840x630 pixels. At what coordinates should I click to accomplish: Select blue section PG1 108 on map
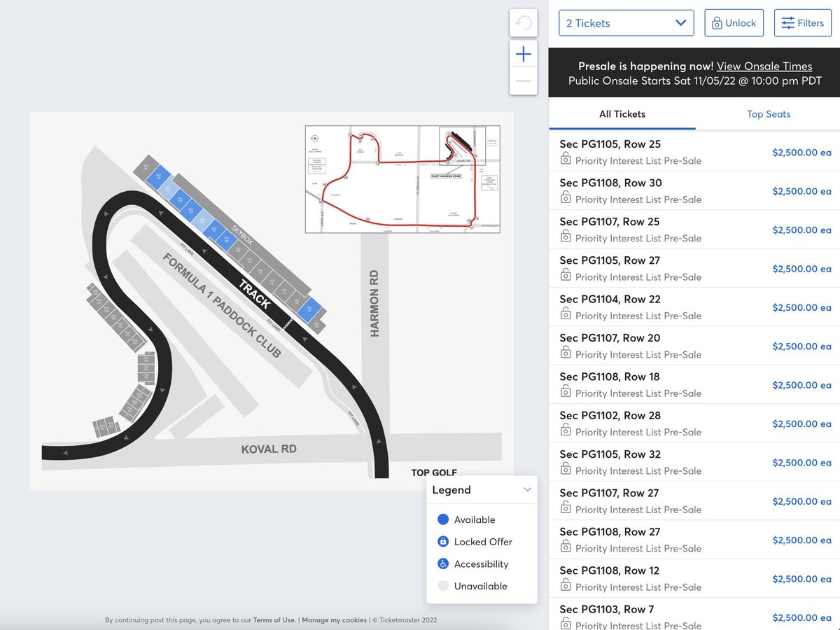click(x=226, y=241)
